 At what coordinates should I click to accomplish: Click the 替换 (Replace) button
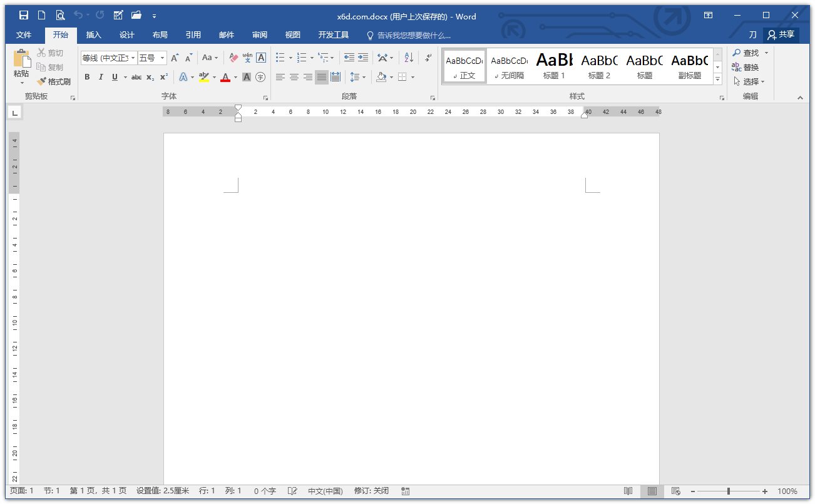tap(746, 67)
